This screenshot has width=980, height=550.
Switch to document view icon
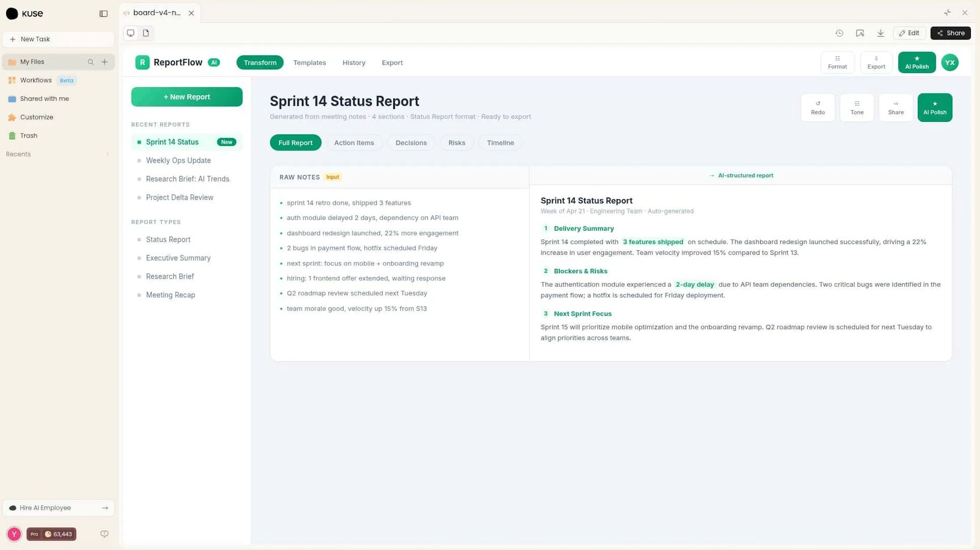tap(146, 33)
